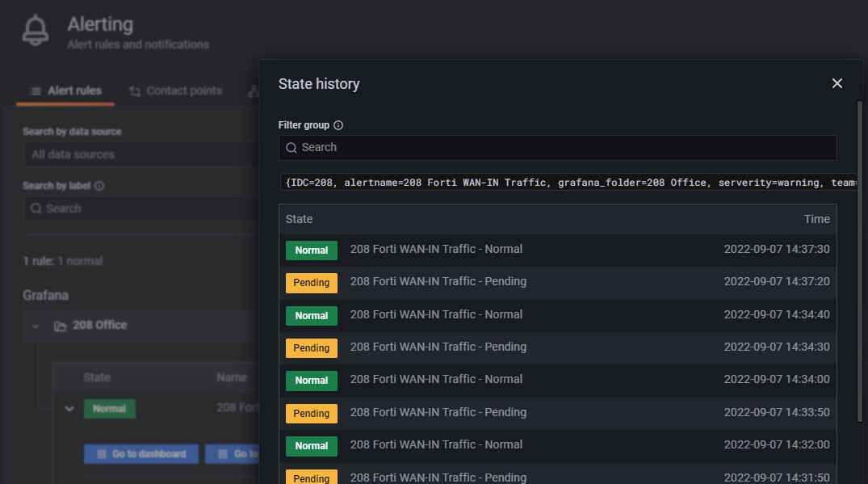Click the State column header
Screen dimensions: 868x484
coord(299,219)
